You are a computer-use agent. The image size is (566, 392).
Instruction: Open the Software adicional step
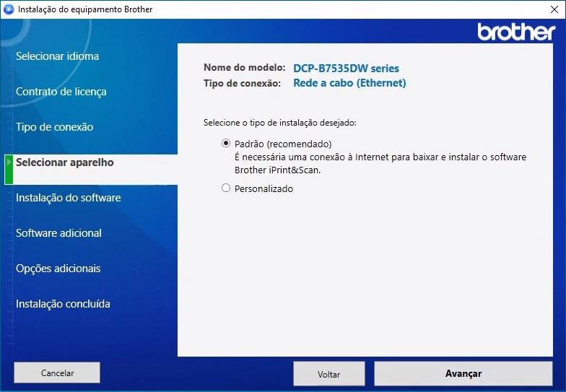tap(59, 233)
